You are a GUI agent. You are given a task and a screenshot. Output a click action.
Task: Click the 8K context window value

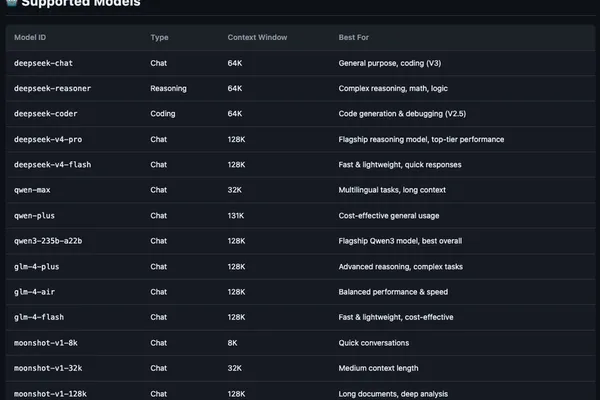232,343
